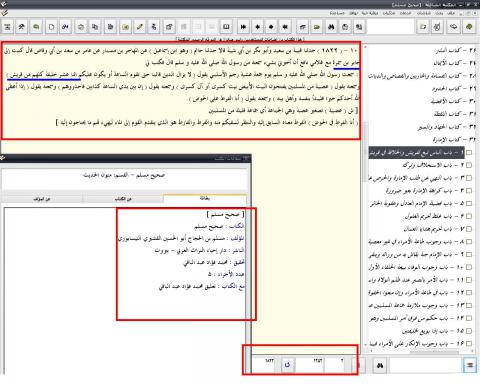Image resolution: width=480 pixels, height=384 pixels.
Task: Click the binoculars button below the chapter list
Action: (x=380, y=365)
